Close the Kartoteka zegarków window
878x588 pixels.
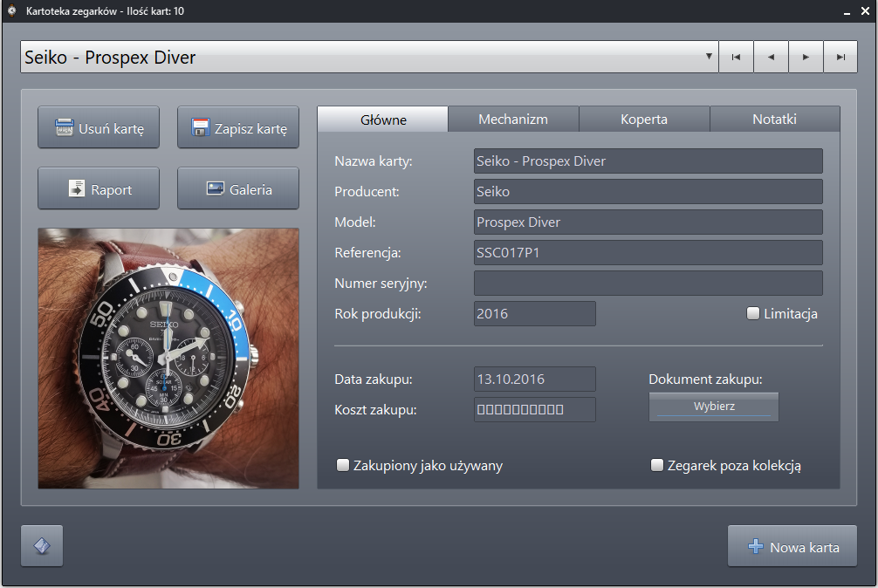pyautogui.click(x=865, y=11)
